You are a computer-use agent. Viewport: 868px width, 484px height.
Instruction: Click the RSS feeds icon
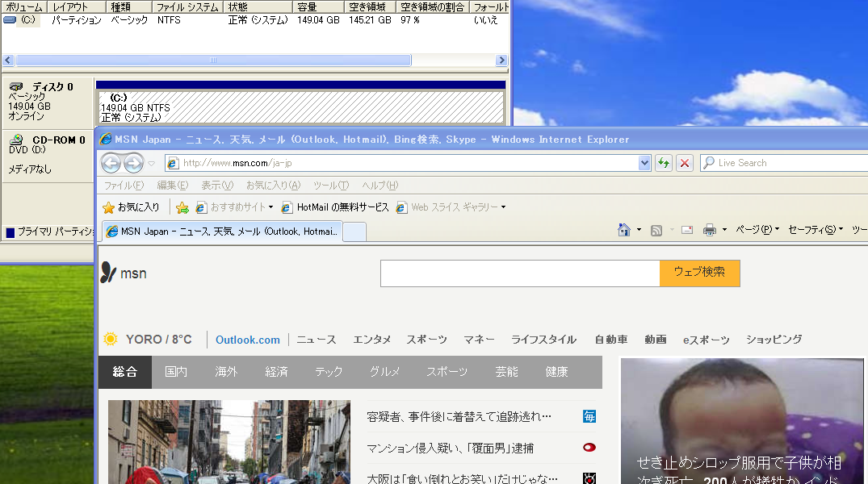(656, 230)
